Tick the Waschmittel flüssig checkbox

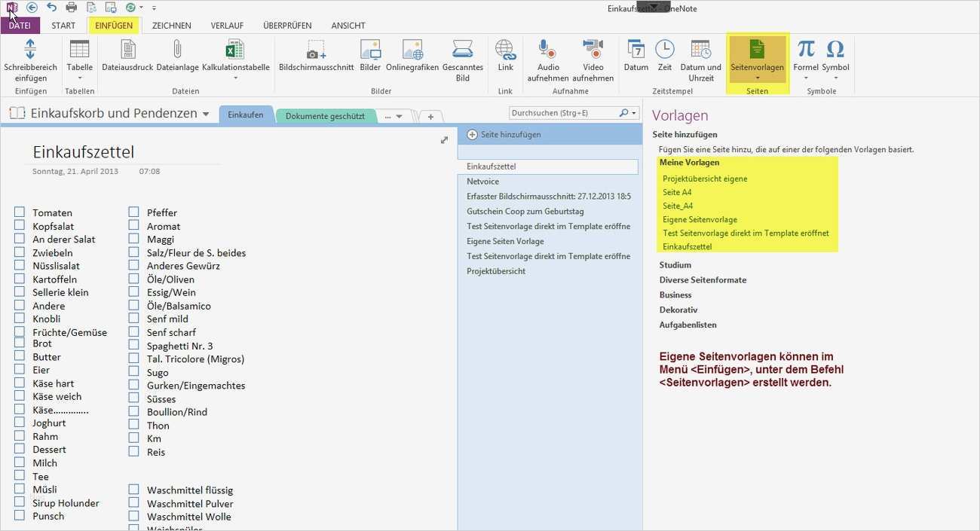[133, 490]
